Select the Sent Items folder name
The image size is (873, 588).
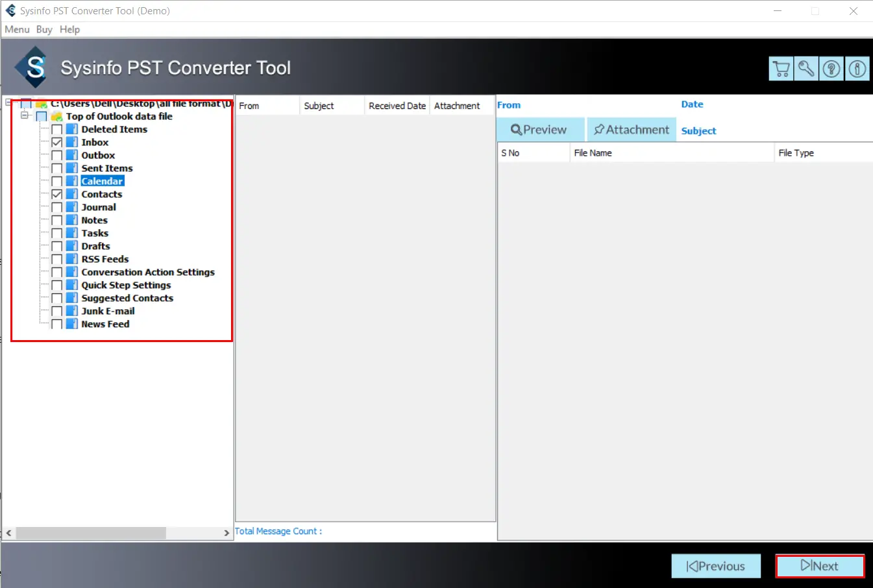point(107,168)
